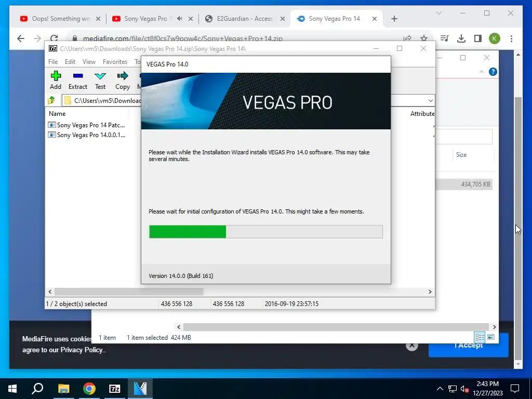This screenshot has height=399, width=532.
Task: Open Chrome downloads icon
Action: [x=461, y=38]
